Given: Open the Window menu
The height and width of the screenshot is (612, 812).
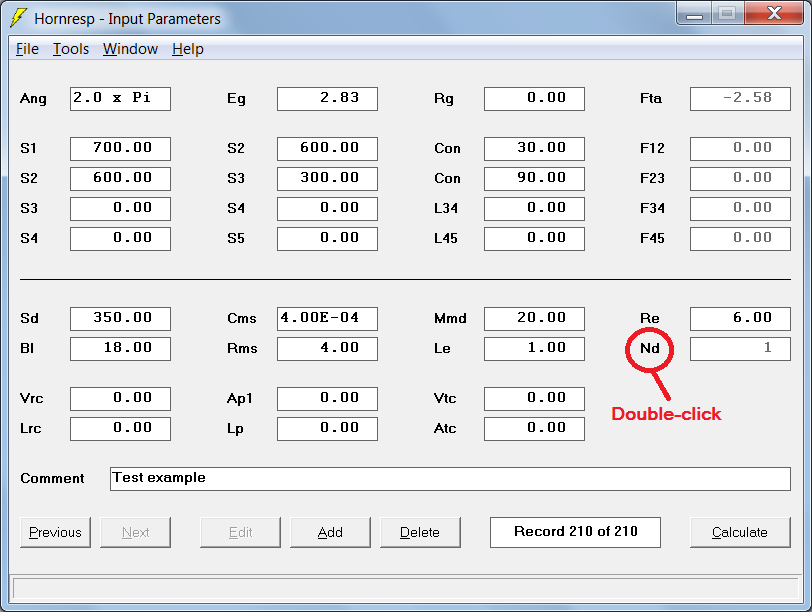Looking at the screenshot, I should click(130, 49).
